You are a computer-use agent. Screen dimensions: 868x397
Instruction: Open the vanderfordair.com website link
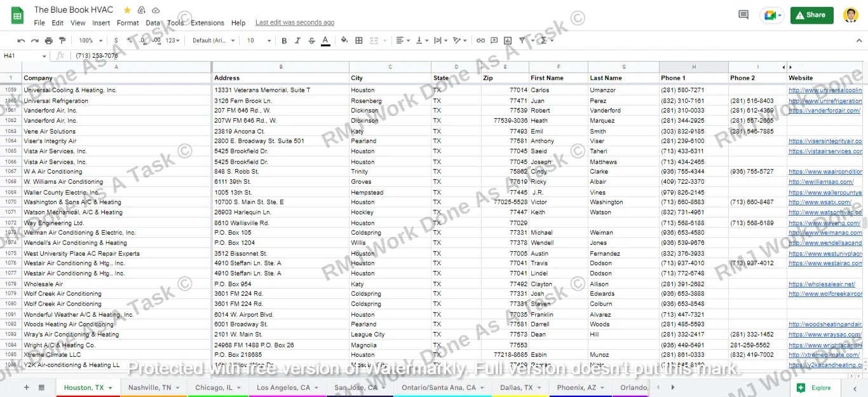pos(824,111)
